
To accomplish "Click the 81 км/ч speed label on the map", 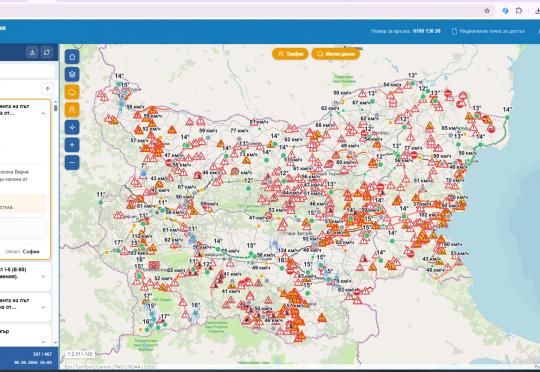I will coord(259,122).
